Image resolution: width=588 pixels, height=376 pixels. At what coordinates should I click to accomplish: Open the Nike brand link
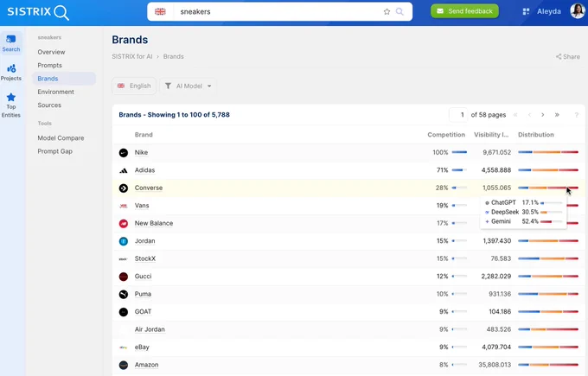coord(141,152)
